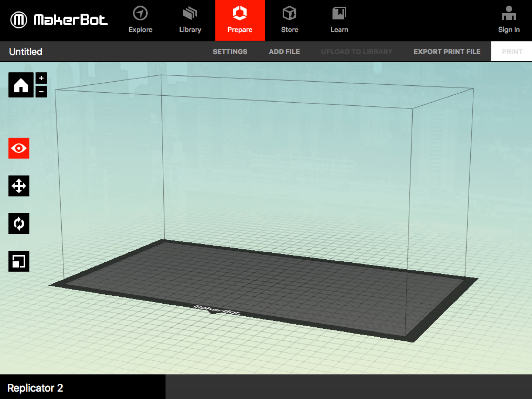The width and height of the screenshot is (532, 399).
Task: Reset view with the Home icon
Action: tap(21, 85)
